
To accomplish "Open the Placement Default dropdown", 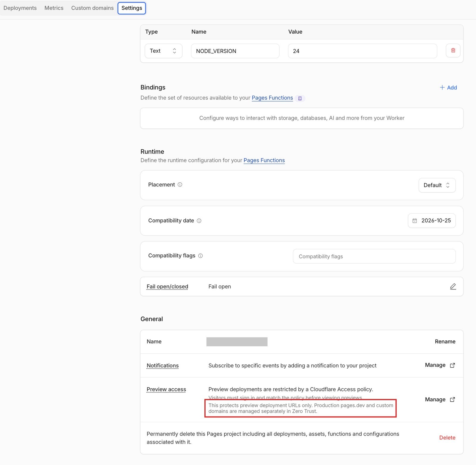I will pos(437,185).
